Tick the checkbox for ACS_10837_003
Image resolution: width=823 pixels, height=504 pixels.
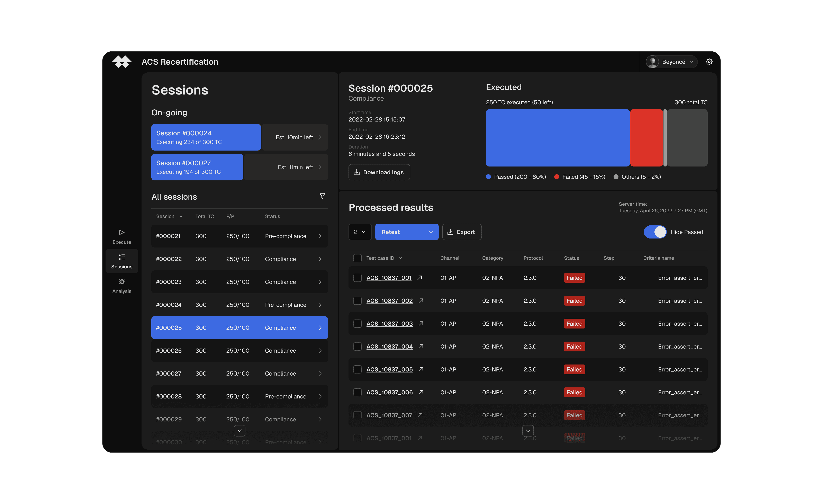[x=357, y=324]
